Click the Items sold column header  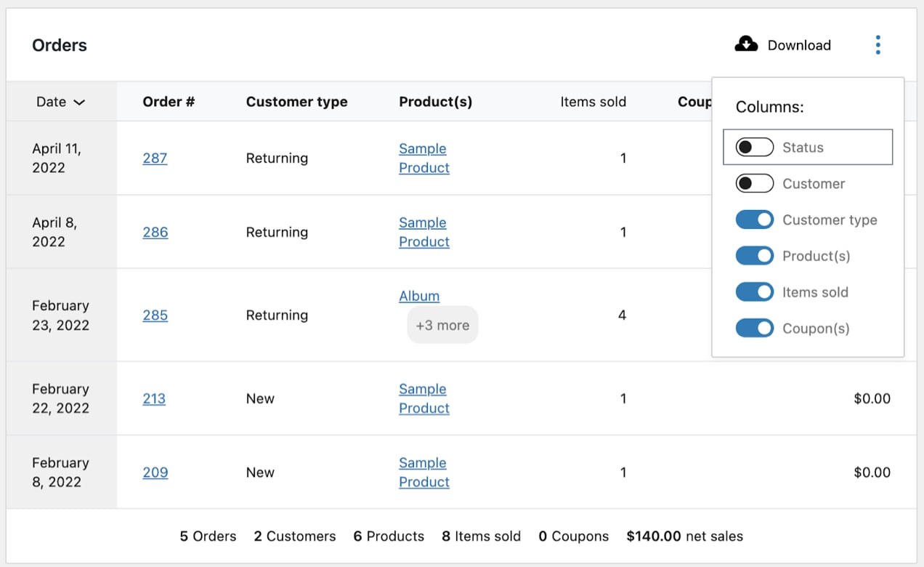coord(593,102)
